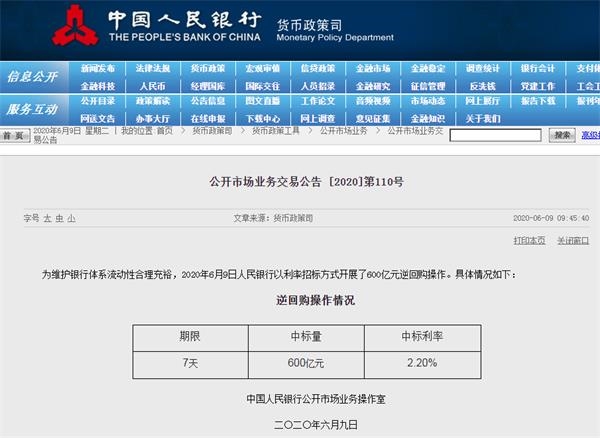Open the 信贷政策 navigation link
The height and width of the screenshot is (438, 600).
point(318,68)
